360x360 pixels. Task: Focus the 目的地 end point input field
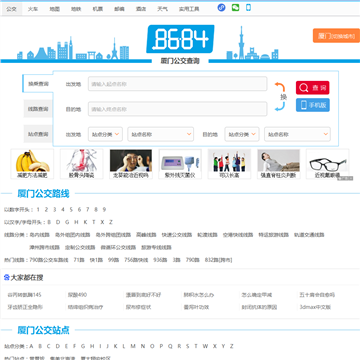tap(178, 109)
